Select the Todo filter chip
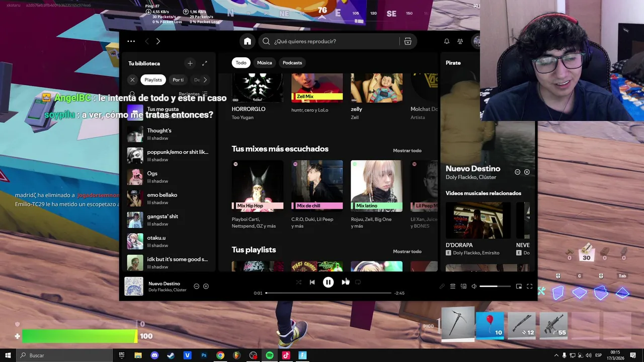This screenshot has width=644, height=362. click(x=241, y=63)
